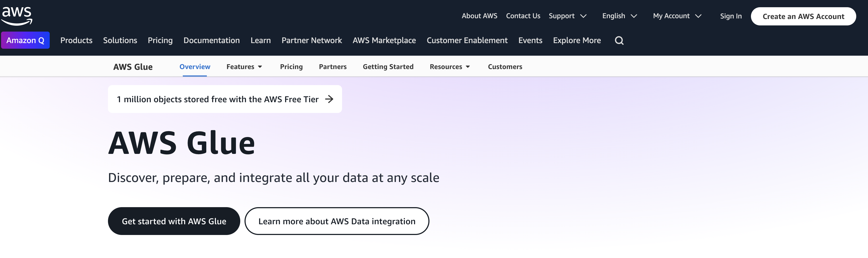The height and width of the screenshot is (258, 868).
Task: Select the Partners tab
Action: click(332, 67)
